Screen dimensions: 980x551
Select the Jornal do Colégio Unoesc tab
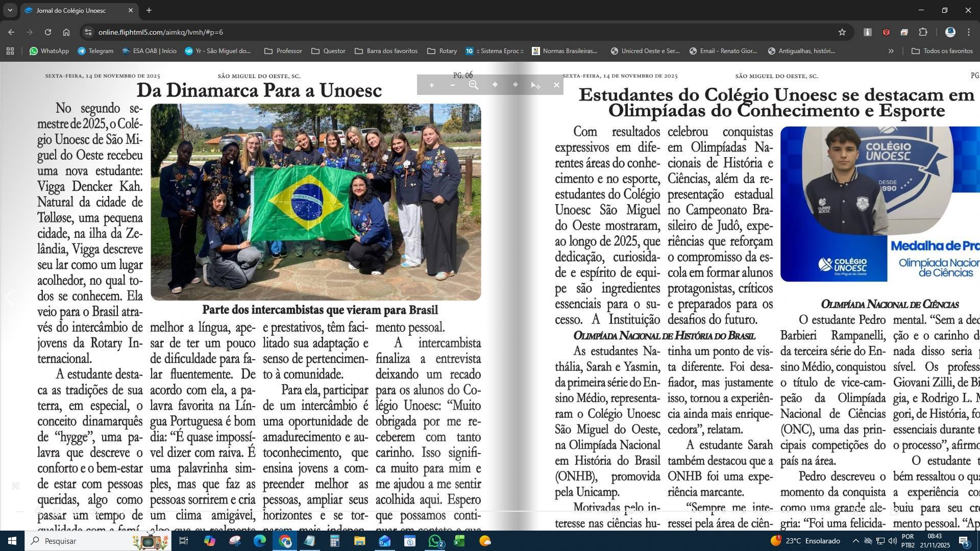click(x=71, y=10)
